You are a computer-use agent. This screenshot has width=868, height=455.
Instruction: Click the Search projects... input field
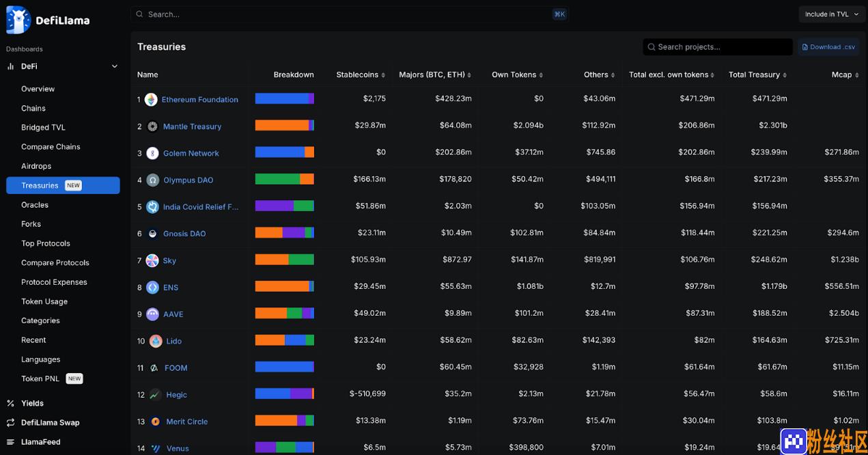718,47
